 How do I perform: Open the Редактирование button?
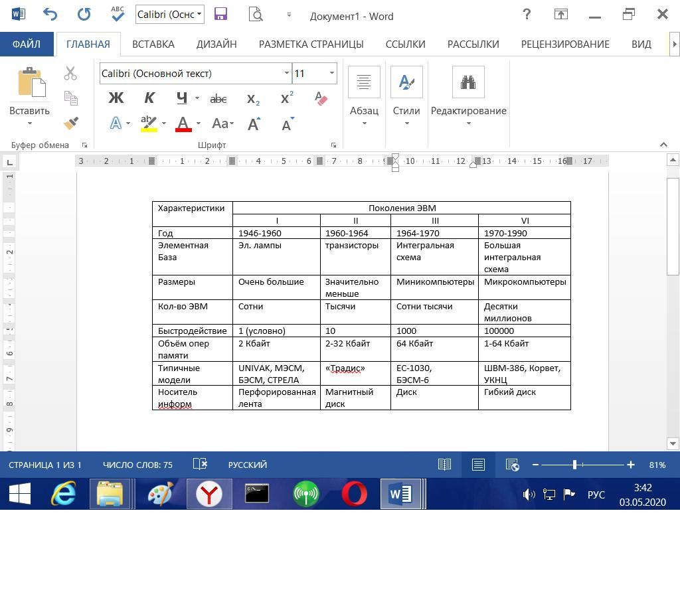tap(468, 96)
